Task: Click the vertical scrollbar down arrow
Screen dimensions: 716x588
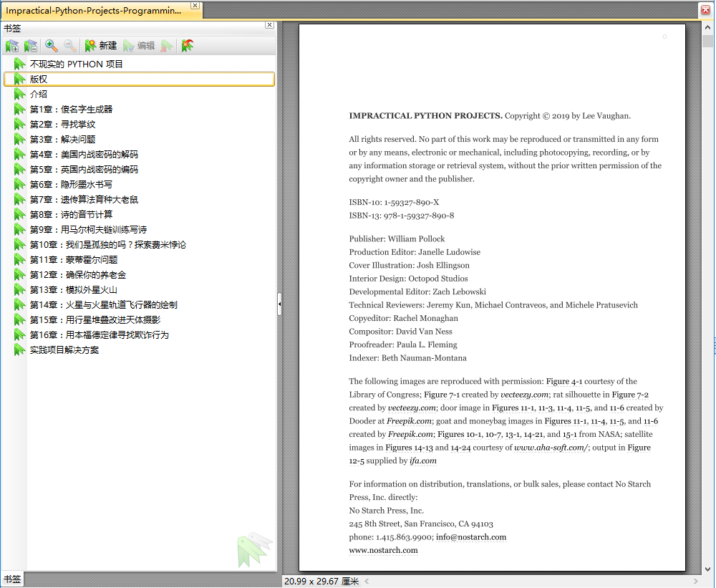Action: [x=707, y=569]
